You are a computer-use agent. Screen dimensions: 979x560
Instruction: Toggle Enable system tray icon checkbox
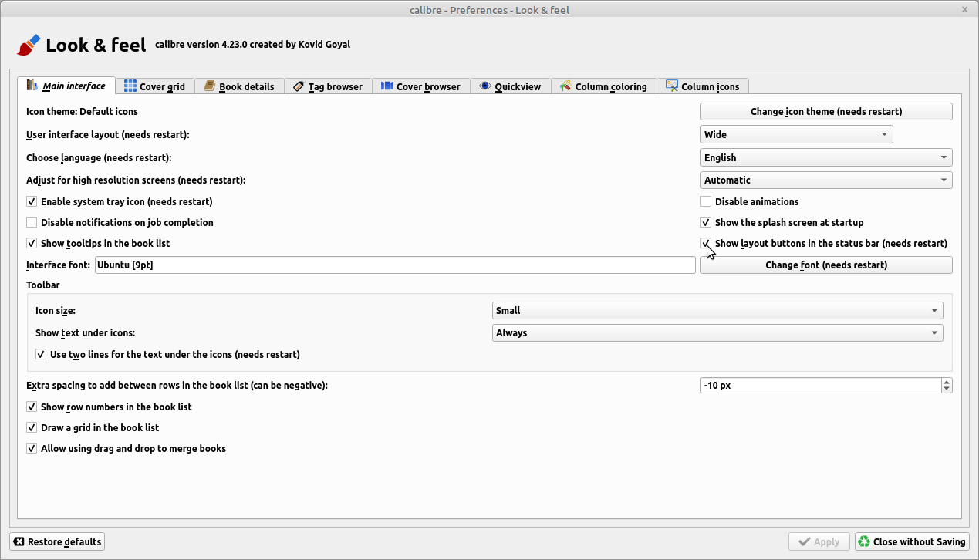coord(32,201)
